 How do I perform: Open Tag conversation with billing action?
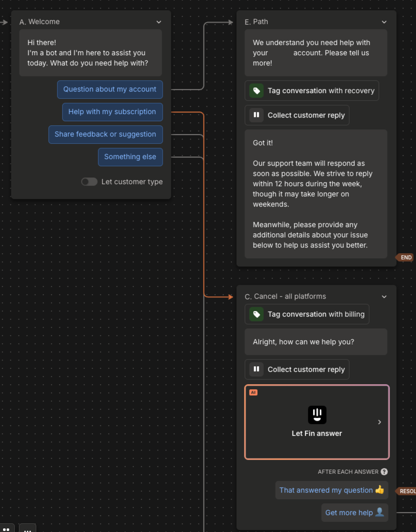(x=307, y=314)
